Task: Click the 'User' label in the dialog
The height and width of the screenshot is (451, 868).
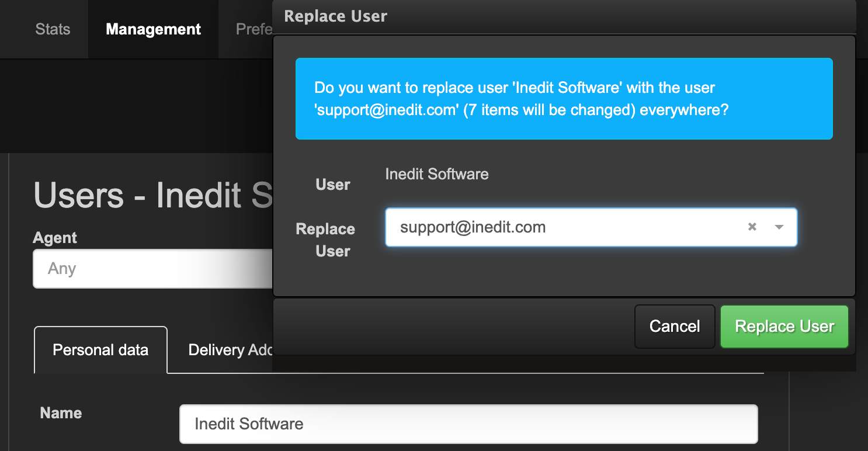Action: (x=333, y=185)
